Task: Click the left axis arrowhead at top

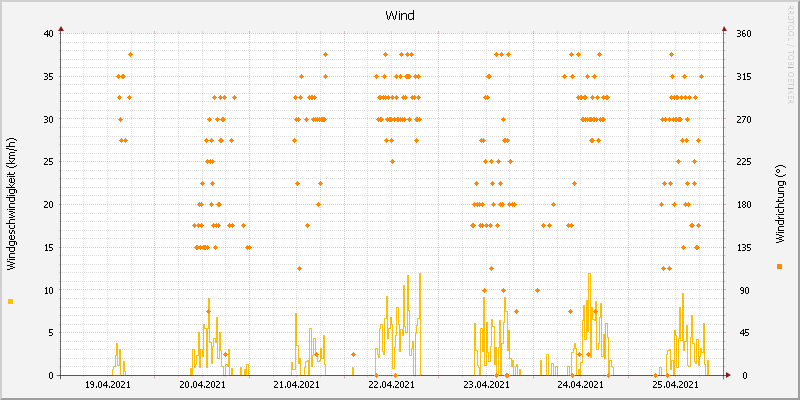Action: [x=61, y=29]
